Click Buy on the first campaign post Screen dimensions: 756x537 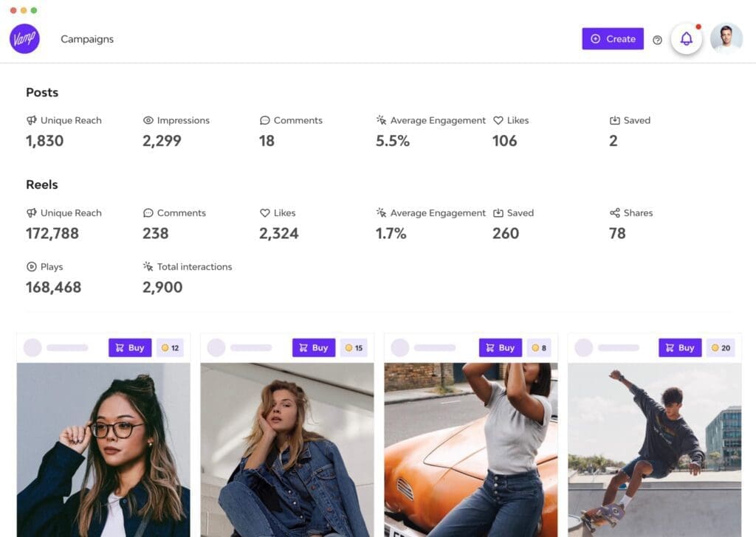[x=130, y=347]
